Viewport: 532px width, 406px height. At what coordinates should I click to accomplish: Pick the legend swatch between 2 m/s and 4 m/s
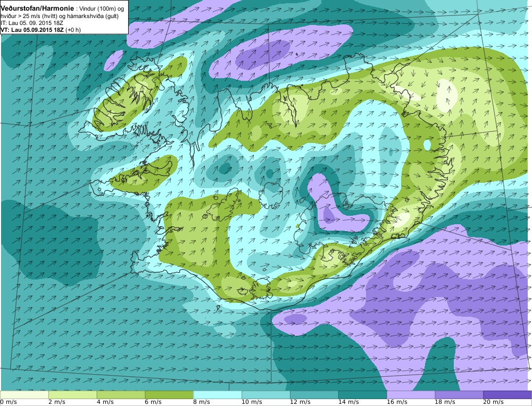pos(72,394)
